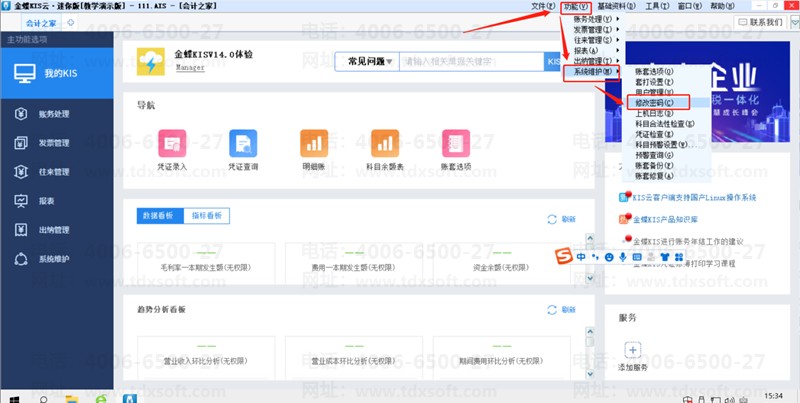800x403 pixels.
Task: Click the 趋势分析看板 scrollbar up arrow
Action: (x=590, y=331)
